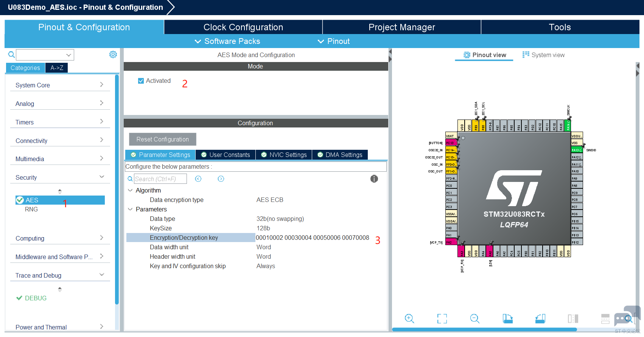Viewport: 644px width, 337px height.
Task: Edit the Encryption/Decryption key value
Action: (313, 238)
